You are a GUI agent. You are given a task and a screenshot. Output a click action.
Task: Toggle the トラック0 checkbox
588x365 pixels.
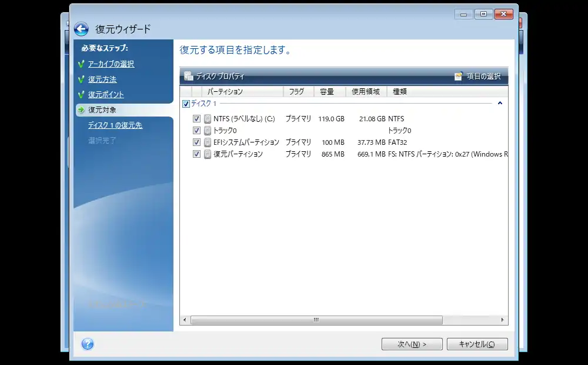(197, 131)
